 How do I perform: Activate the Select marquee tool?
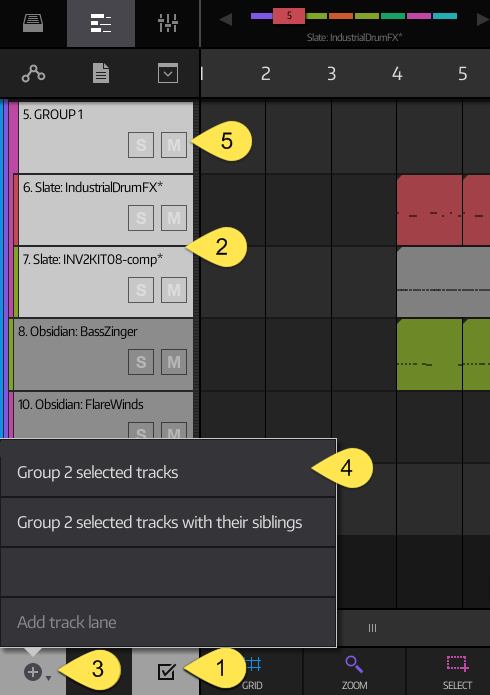coord(457,672)
